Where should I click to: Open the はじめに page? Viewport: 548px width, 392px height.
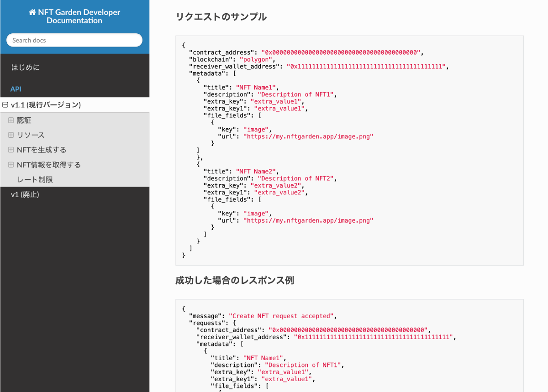coord(74,68)
